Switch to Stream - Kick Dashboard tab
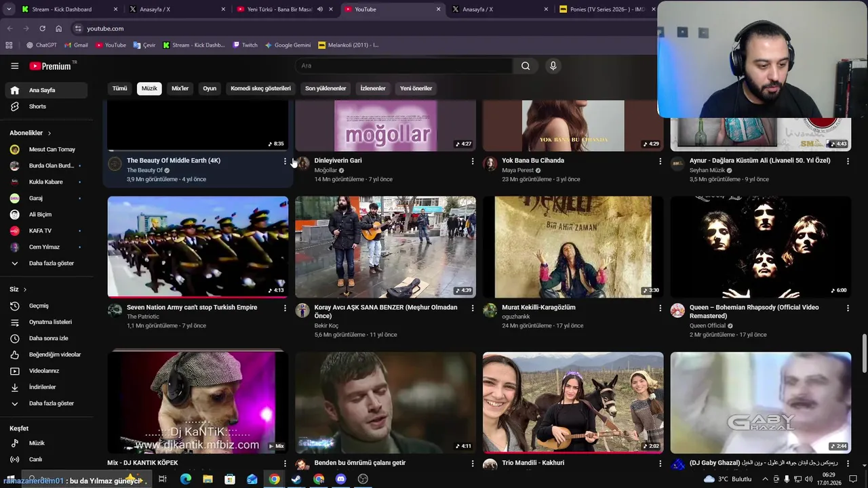This screenshot has width=868, height=488. point(69,9)
